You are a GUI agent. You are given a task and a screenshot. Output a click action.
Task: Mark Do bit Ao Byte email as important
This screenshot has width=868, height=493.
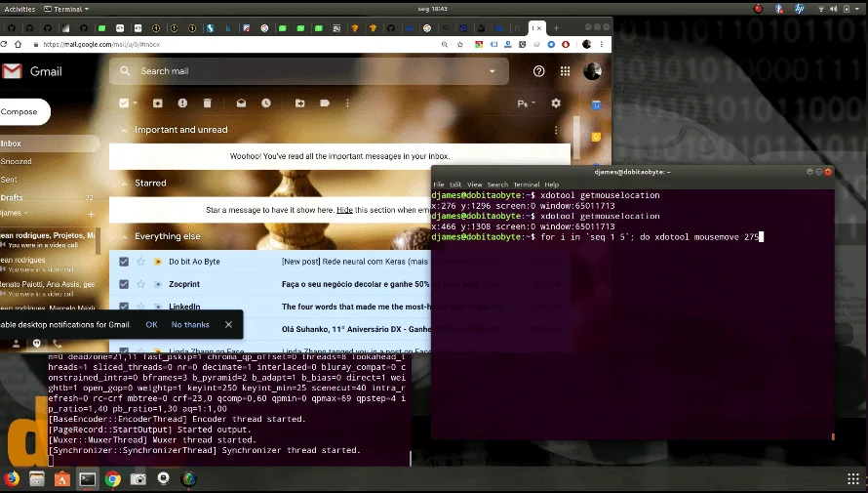[x=157, y=262]
